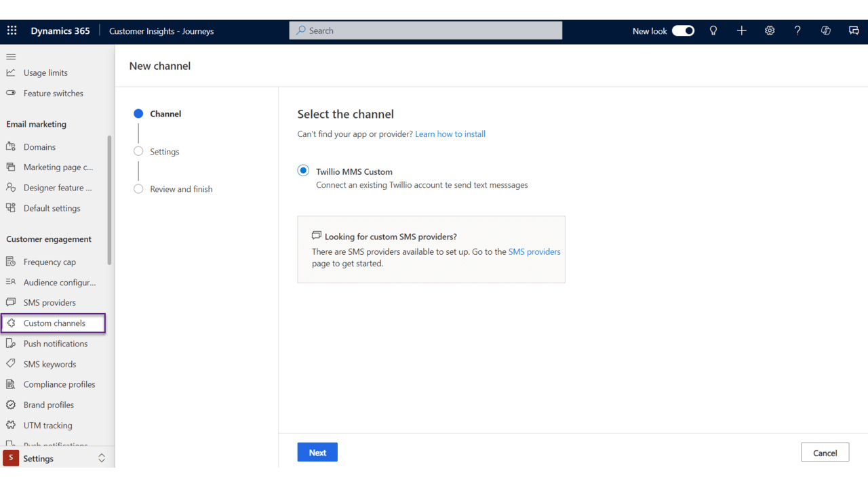
Task: Expand the Settings area switcher
Action: [102, 458]
